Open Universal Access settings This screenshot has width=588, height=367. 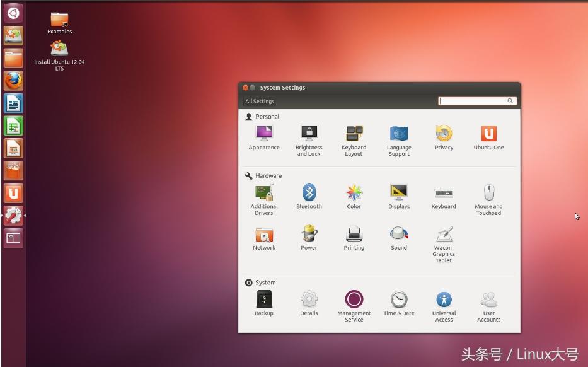(444, 306)
